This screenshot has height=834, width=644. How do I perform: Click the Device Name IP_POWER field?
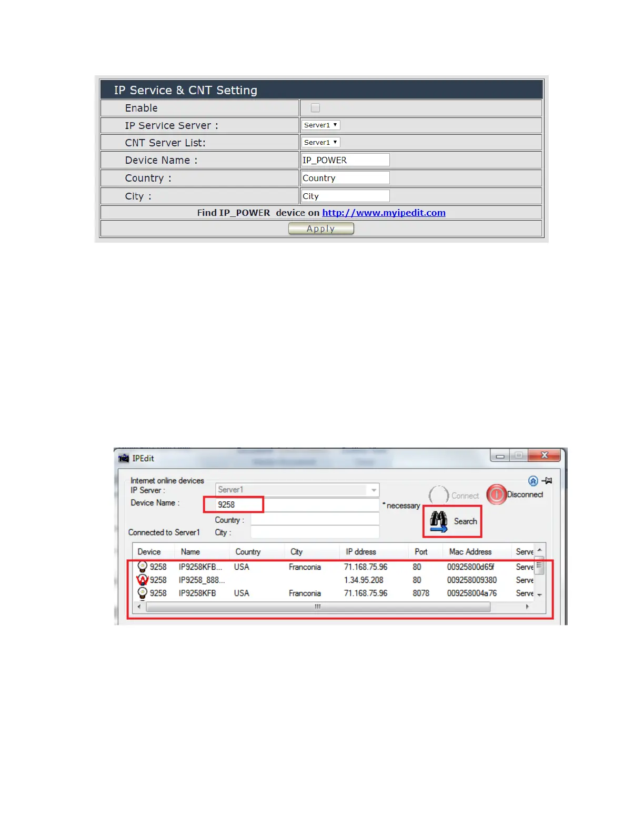click(x=345, y=160)
